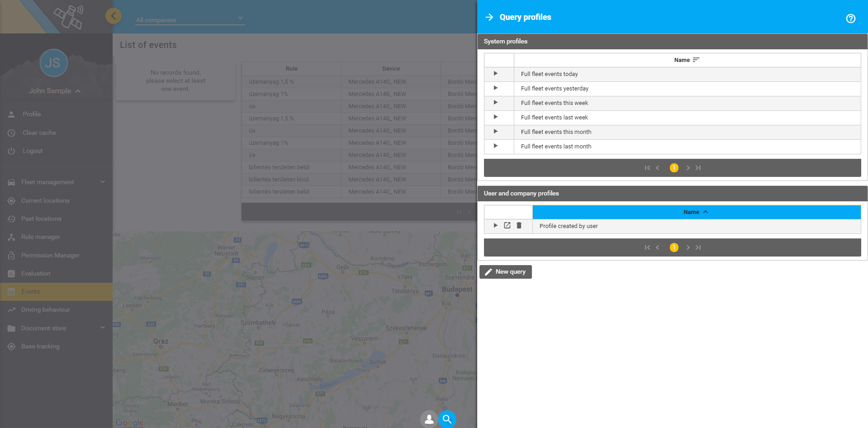Click the blue map search icon
This screenshot has height=428, width=868.
tap(447, 419)
